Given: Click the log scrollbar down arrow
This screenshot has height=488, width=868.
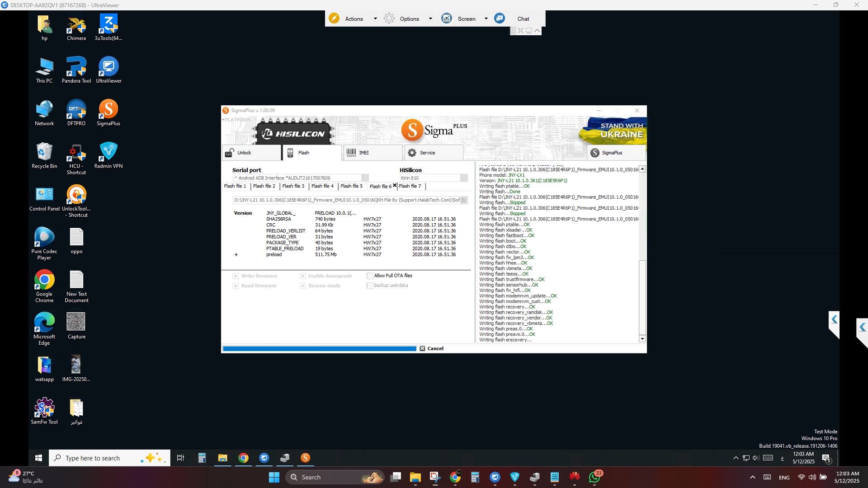Looking at the screenshot, I should 642,339.
